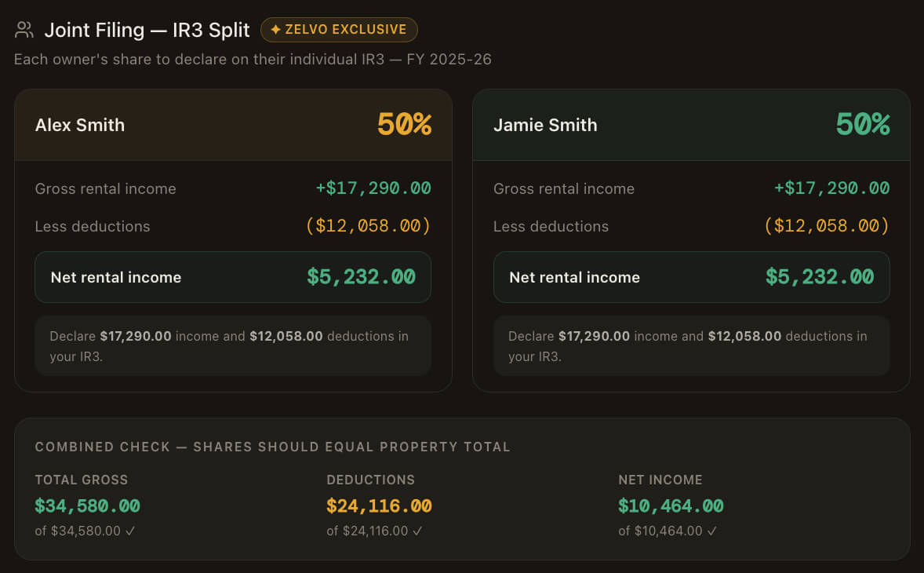Screen dimensions: 924x573
Task: Select Jamie Smith's 50% share indicator
Action: point(861,124)
